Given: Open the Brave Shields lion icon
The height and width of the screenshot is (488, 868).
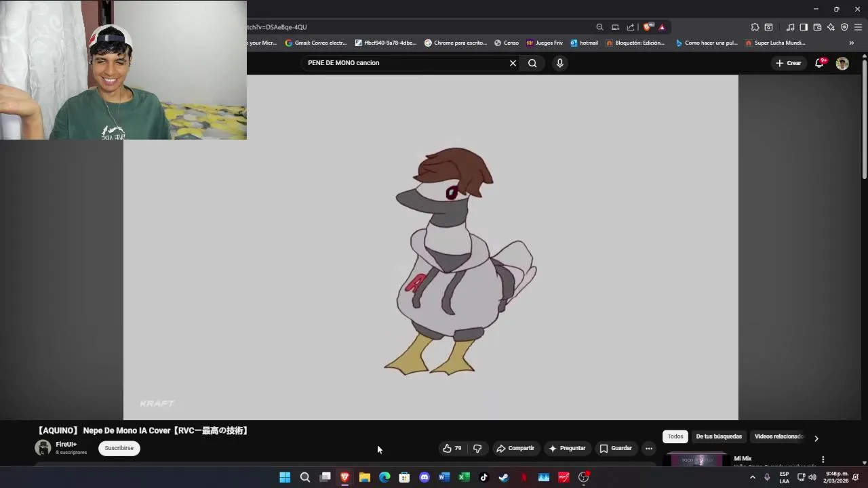Looking at the screenshot, I should 648,27.
